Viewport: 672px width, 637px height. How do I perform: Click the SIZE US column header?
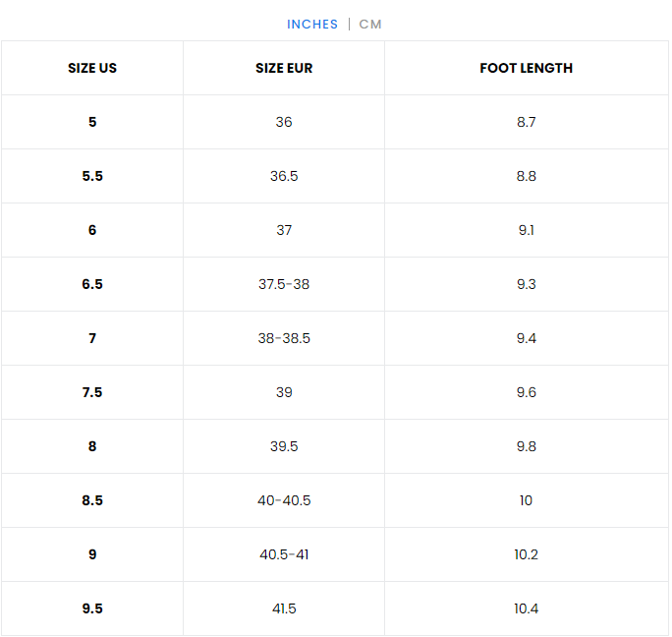(x=92, y=68)
